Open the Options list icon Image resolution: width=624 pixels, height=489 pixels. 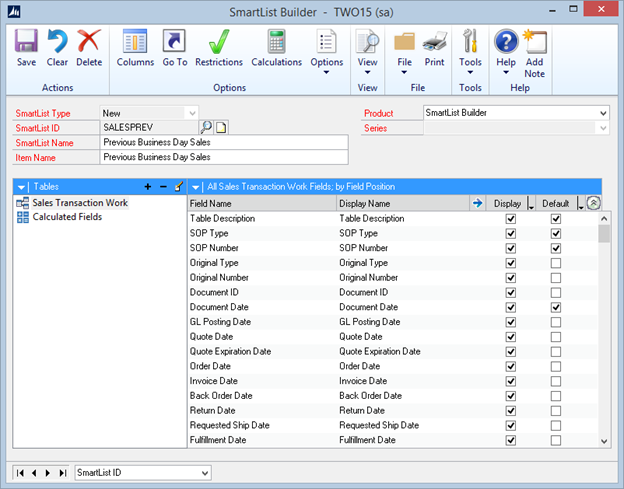326,41
